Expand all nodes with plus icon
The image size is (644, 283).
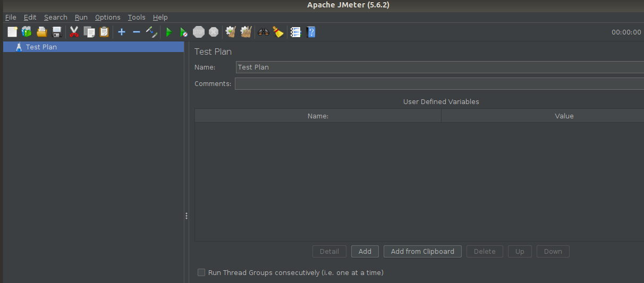(x=122, y=32)
